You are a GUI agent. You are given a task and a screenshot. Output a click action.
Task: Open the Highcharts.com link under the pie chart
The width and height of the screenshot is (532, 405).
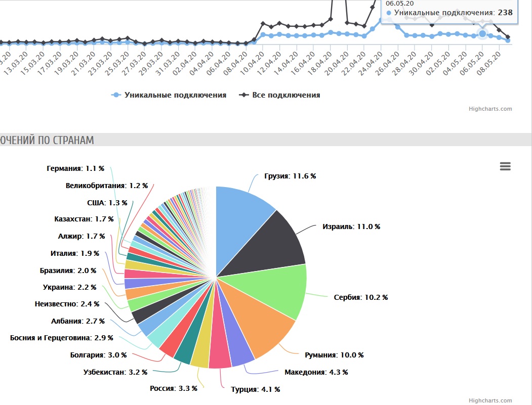[x=490, y=400]
